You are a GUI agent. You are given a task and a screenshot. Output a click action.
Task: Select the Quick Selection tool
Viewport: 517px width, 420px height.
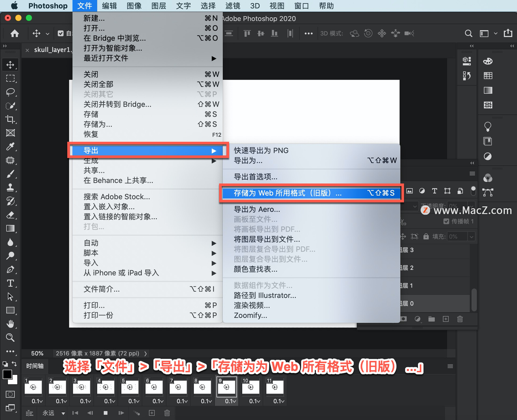pyautogui.click(x=10, y=105)
